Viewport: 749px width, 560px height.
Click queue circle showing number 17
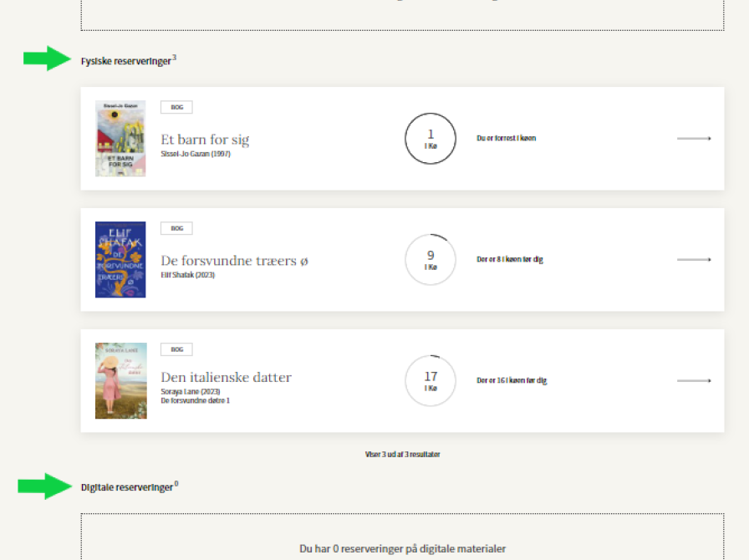click(431, 381)
